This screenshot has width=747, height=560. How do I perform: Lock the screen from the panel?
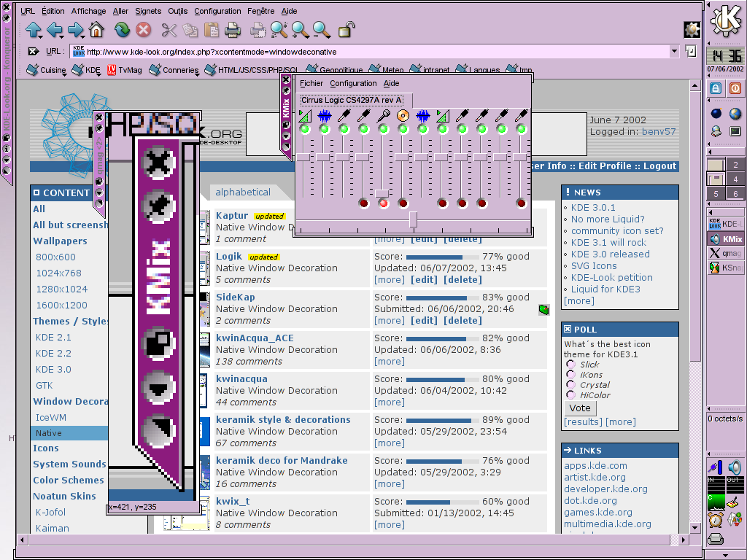tap(716, 88)
